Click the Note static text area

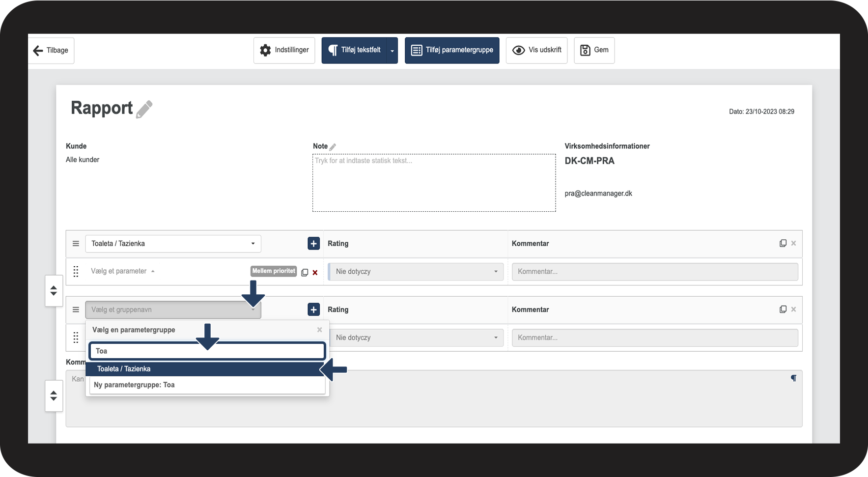click(434, 183)
